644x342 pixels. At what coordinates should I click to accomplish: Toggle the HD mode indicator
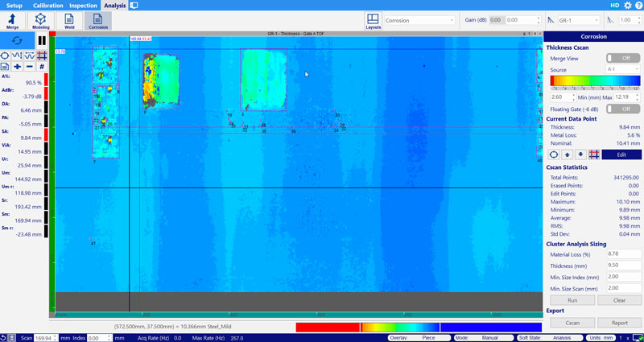[x=615, y=6]
